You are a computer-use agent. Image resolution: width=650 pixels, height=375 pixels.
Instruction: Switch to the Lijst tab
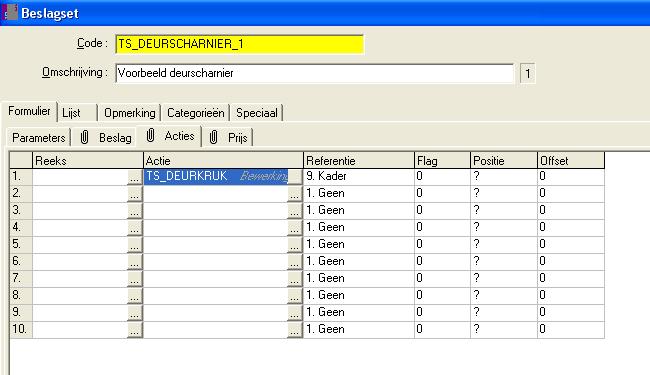click(77, 113)
